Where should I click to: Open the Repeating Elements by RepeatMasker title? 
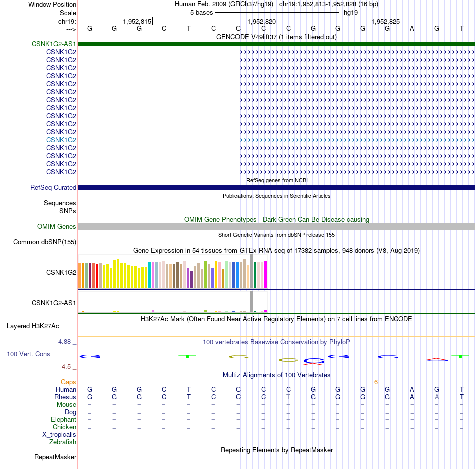coord(277,450)
